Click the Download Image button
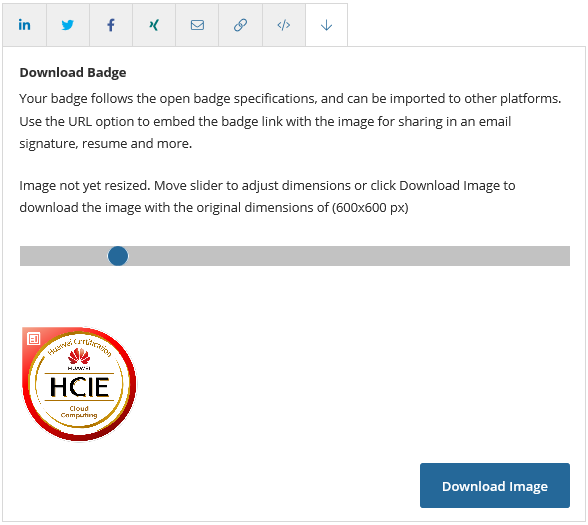This screenshot has width=588, height=525. 495,486
